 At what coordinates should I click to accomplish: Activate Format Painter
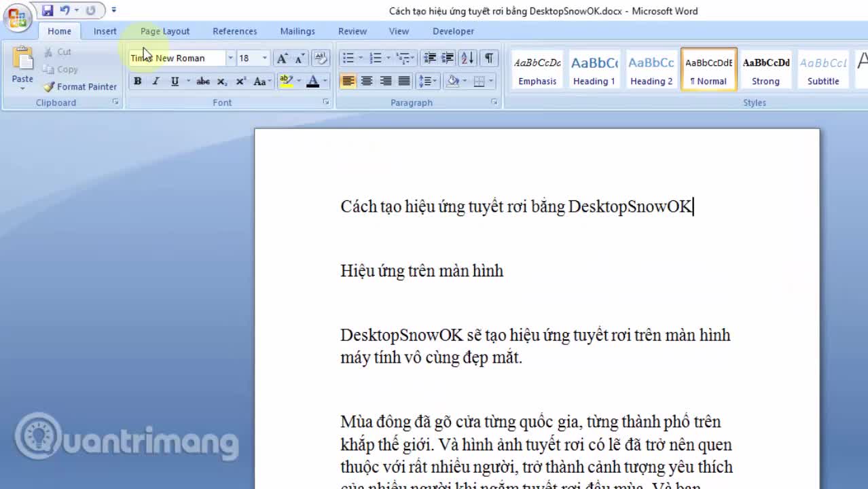click(79, 87)
